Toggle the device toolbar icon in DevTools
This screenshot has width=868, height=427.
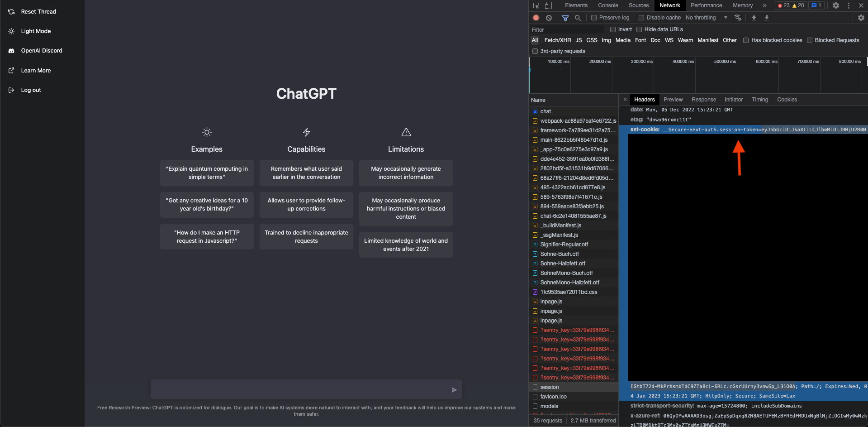(x=548, y=5)
